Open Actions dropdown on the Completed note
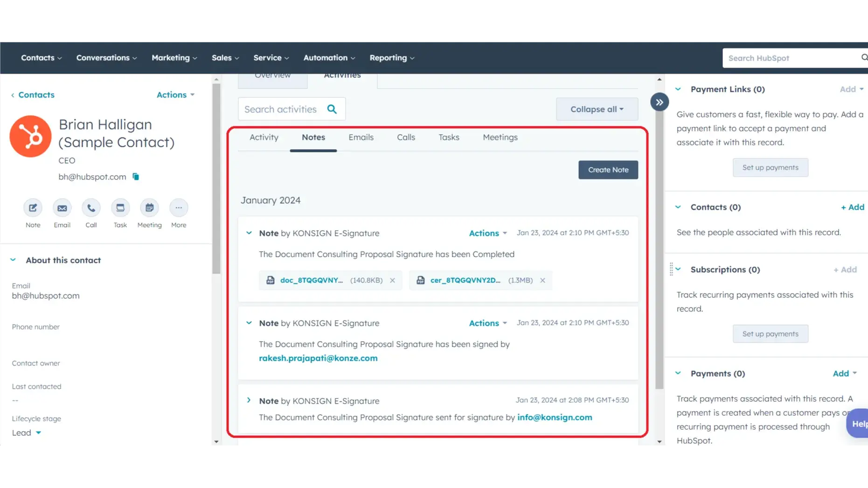The height and width of the screenshot is (488, 868). coord(488,233)
